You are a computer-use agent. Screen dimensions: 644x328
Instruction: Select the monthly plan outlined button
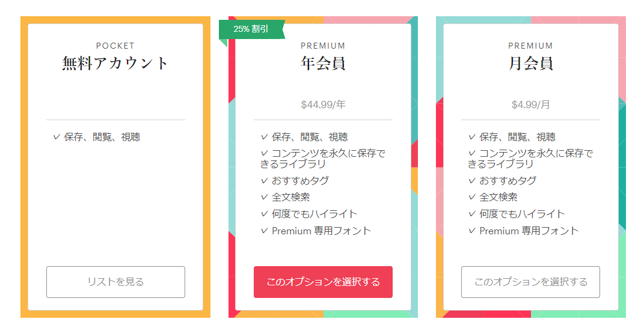tap(530, 282)
